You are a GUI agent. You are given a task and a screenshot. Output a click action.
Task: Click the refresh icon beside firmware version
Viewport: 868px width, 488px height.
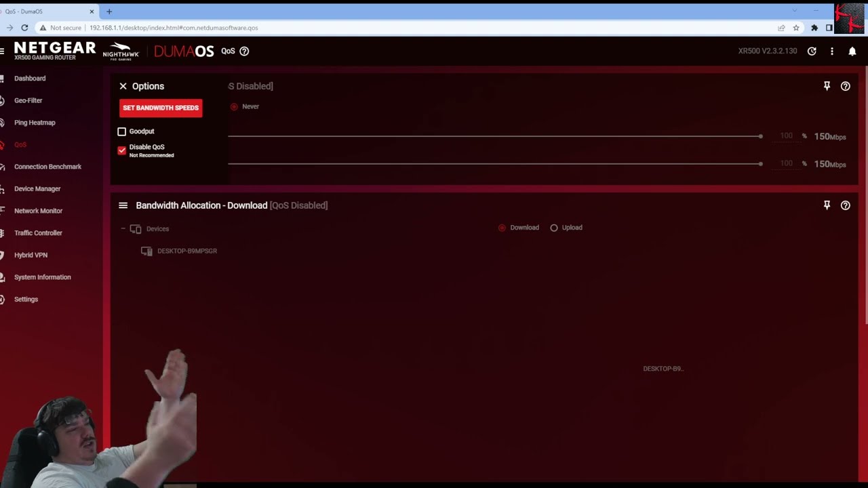point(812,51)
